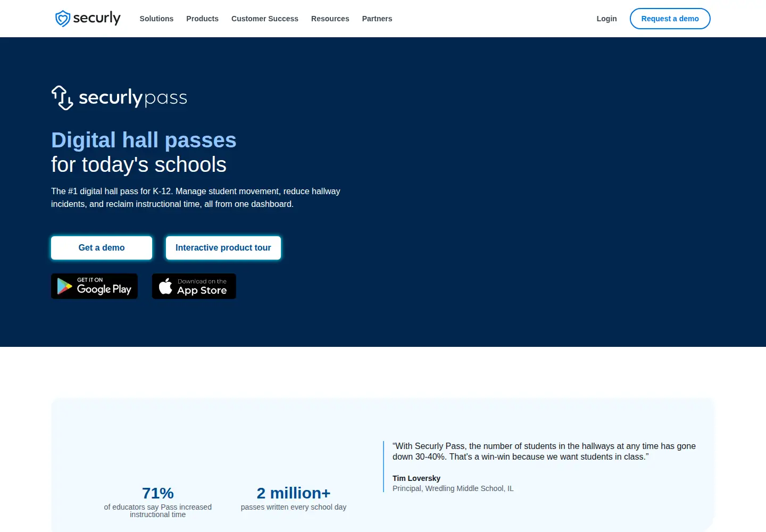Click the #1 digital hall pass description

click(196, 197)
